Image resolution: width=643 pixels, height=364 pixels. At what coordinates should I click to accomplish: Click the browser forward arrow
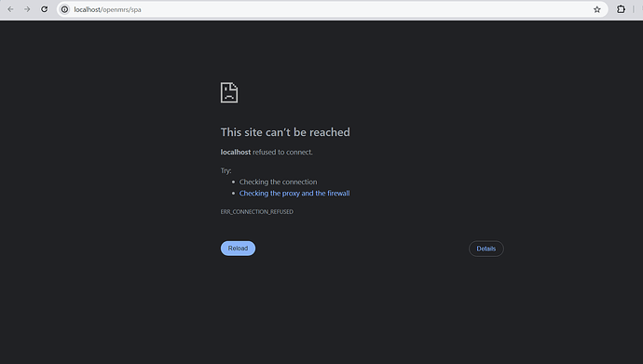[x=27, y=9]
